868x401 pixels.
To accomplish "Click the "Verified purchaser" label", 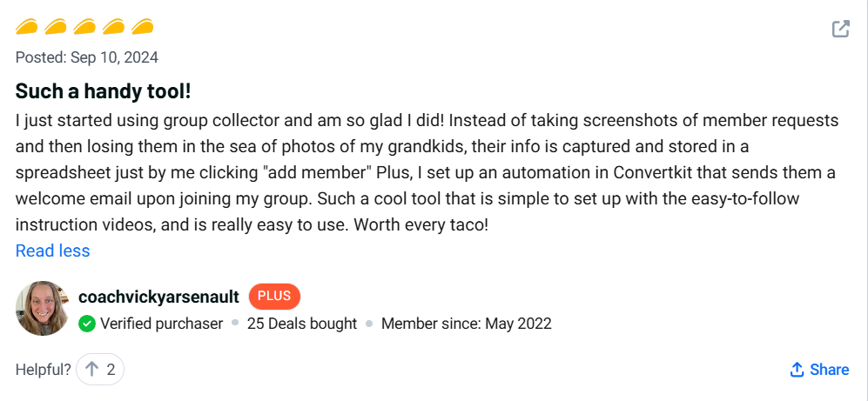I will tap(162, 324).
